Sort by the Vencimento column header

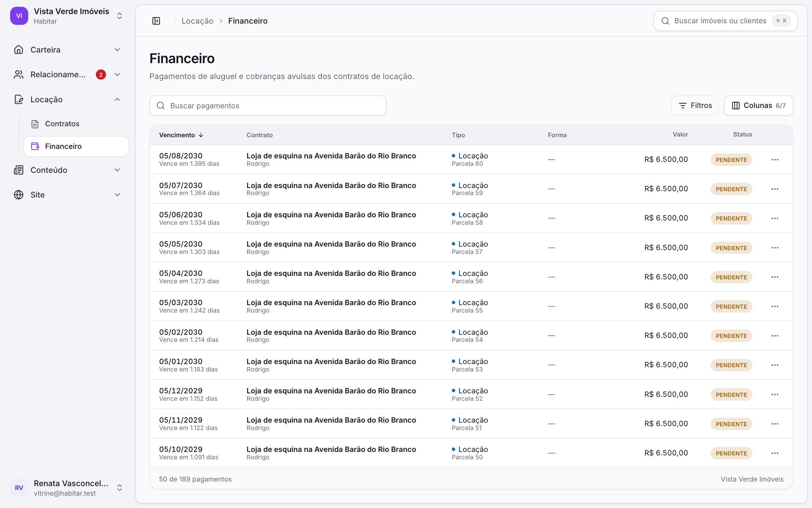pos(181,135)
